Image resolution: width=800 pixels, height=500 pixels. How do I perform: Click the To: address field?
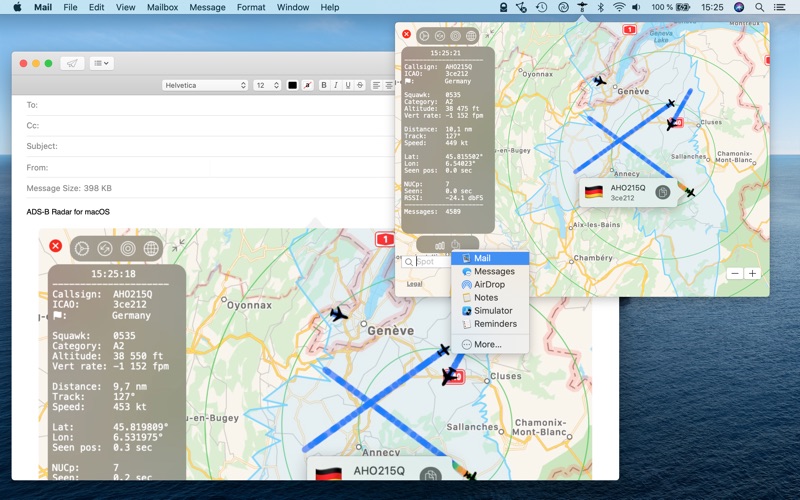[210, 105]
